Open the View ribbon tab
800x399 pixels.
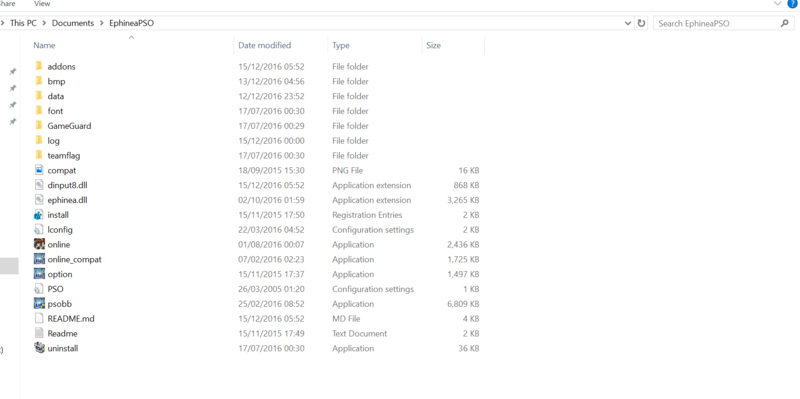42,4
